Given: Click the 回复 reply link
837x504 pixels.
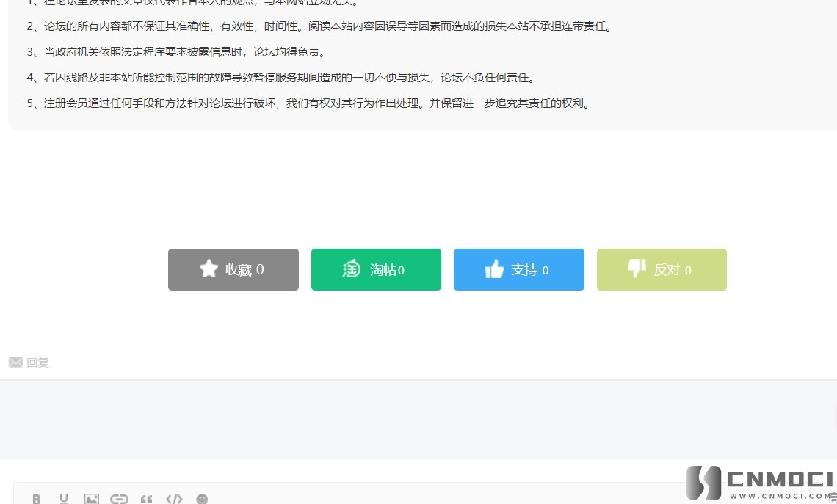Looking at the screenshot, I should (38, 362).
